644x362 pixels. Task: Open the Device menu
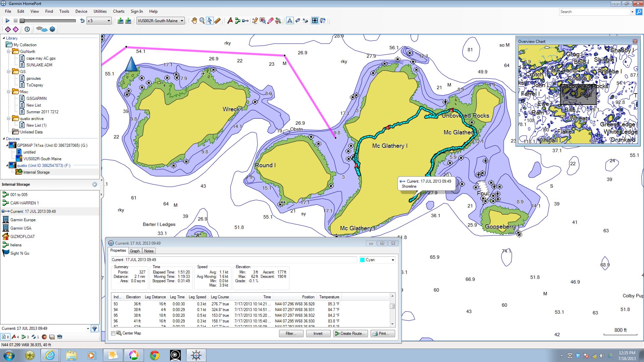(81, 11)
